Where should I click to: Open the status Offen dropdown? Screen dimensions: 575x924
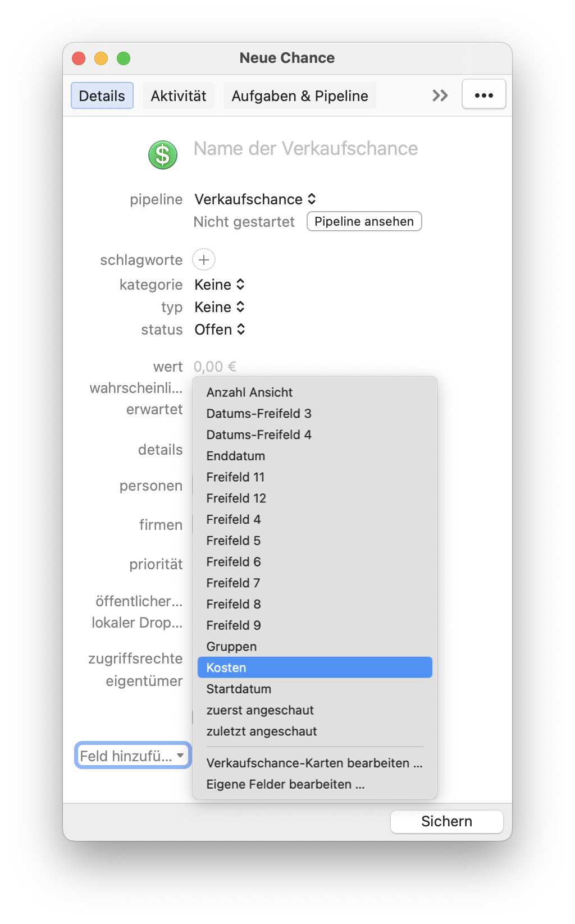(220, 330)
